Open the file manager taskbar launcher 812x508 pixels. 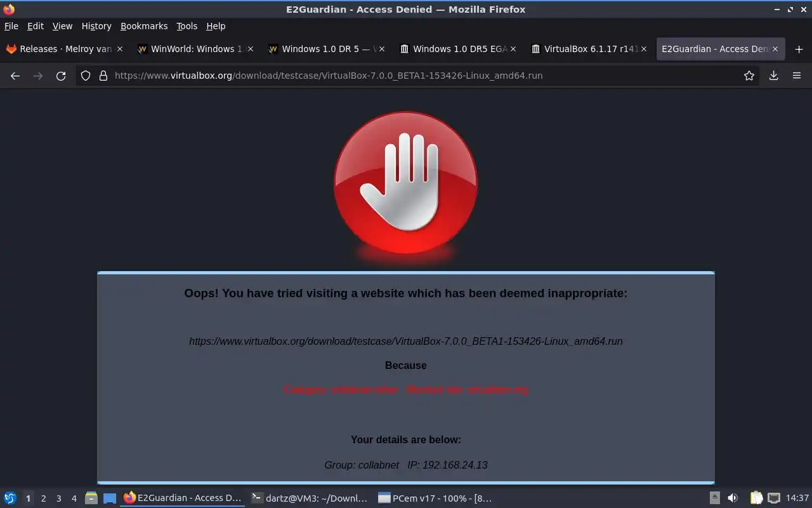pos(91,498)
